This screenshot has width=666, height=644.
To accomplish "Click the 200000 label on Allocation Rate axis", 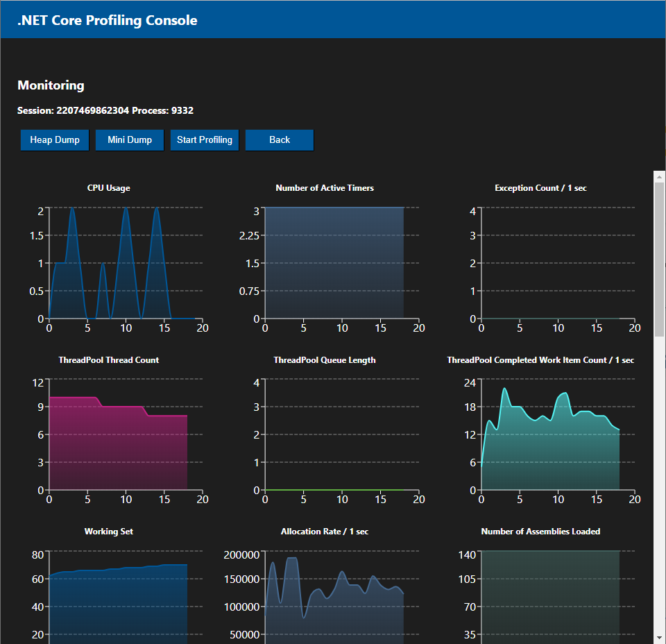I will tap(241, 555).
